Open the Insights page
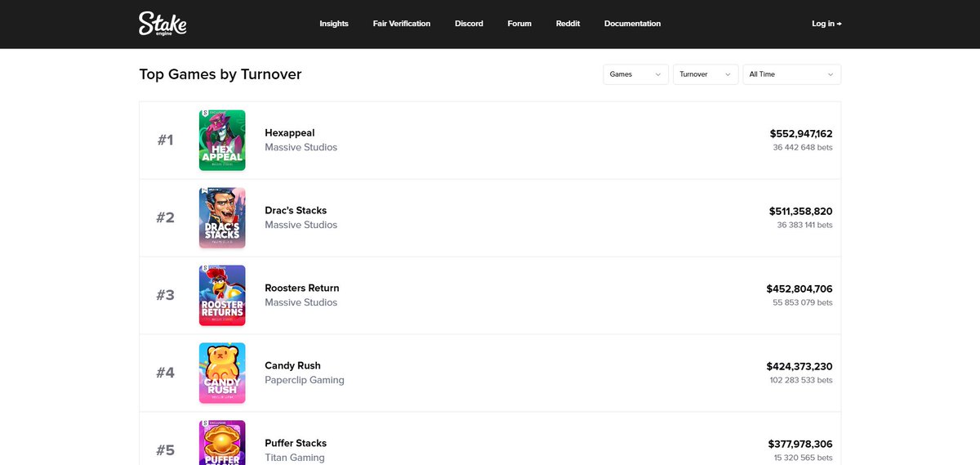This screenshot has height=465, width=980. click(334, 24)
